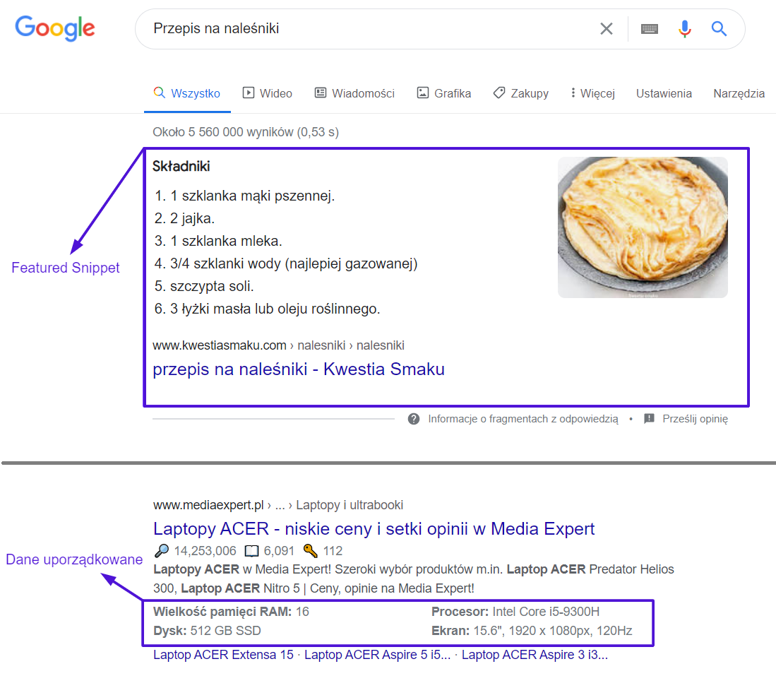
Task: Open the Ustawienia menu
Action: [x=664, y=93]
